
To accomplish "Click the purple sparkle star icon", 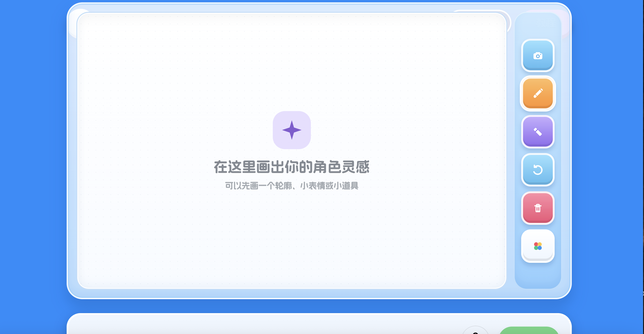I will click(x=292, y=130).
